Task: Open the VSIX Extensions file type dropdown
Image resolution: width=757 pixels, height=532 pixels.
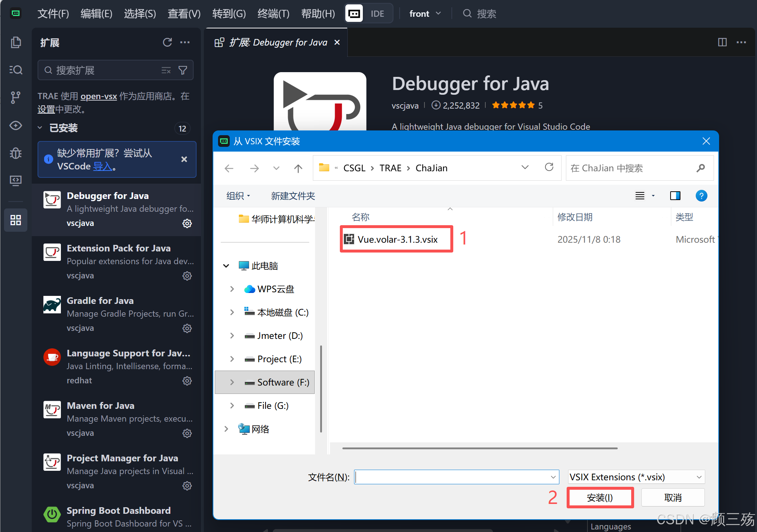Action: pos(636,477)
